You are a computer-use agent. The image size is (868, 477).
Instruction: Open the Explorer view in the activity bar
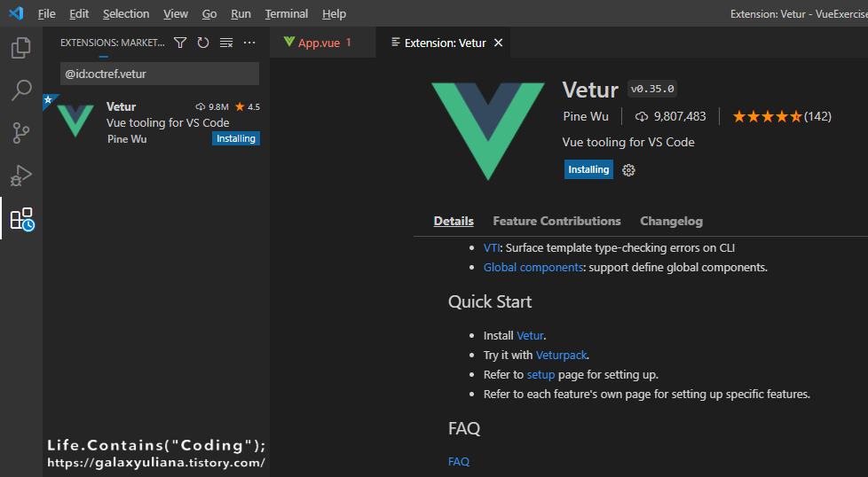[x=21, y=48]
